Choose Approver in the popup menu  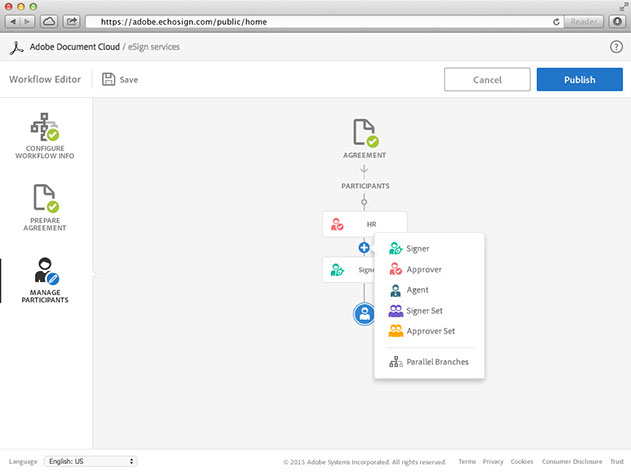pos(423,269)
